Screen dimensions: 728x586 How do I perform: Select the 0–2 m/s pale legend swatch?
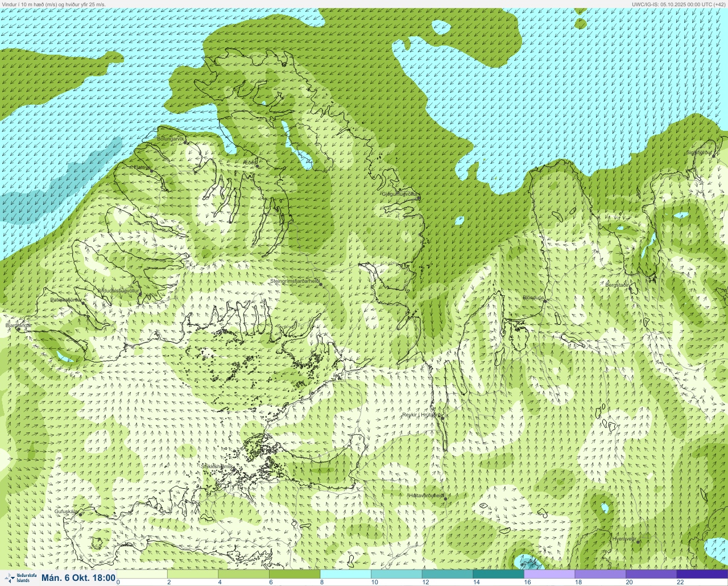142,574
